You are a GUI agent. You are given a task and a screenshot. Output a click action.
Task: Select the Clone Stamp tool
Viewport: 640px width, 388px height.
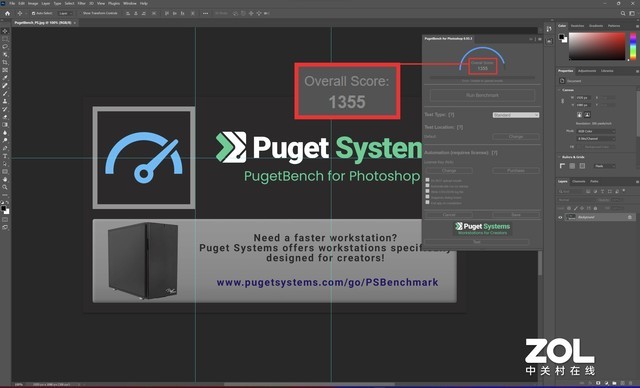(x=5, y=101)
